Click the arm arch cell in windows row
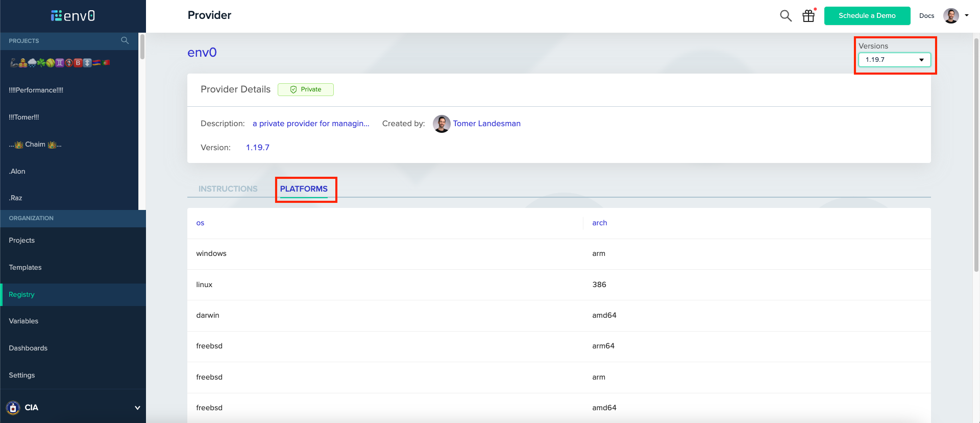 599,254
